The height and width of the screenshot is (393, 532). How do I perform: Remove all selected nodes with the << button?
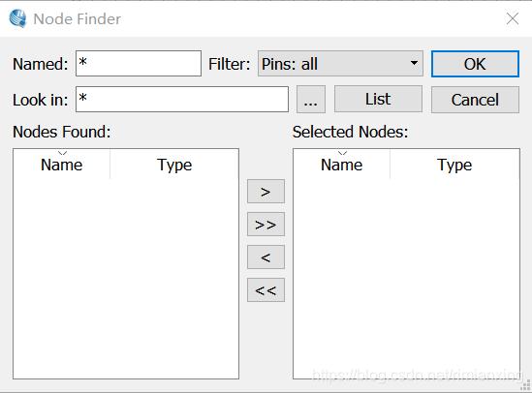click(x=266, y=290)
